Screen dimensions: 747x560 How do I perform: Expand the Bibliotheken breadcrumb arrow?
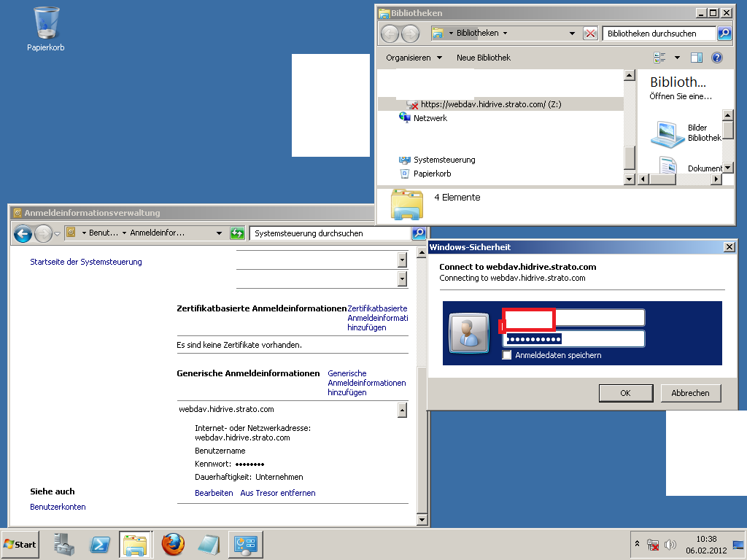[x=505, y=34]
